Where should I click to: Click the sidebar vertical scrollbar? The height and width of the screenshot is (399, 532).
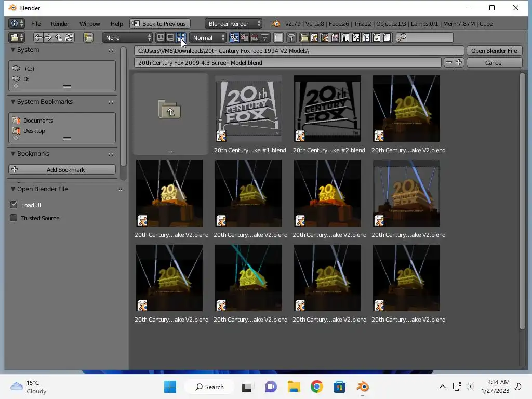pyautogui.click(x=123, y=107)
